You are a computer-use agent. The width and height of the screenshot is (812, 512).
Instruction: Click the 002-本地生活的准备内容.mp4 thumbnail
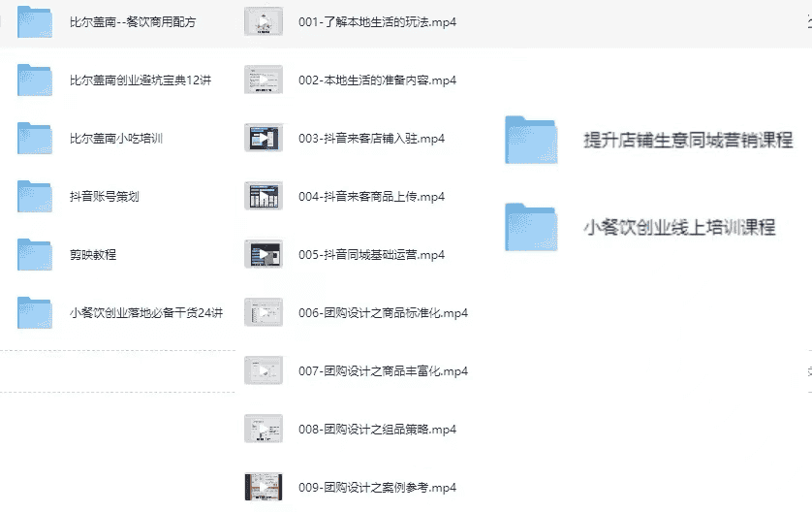(264, 80)
